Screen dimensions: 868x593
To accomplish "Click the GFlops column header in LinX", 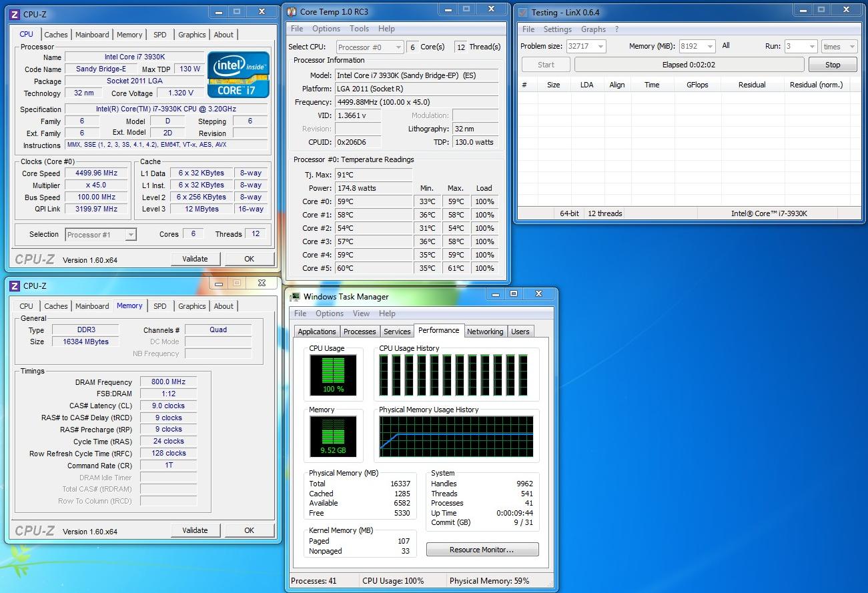I will click(697, 85).
